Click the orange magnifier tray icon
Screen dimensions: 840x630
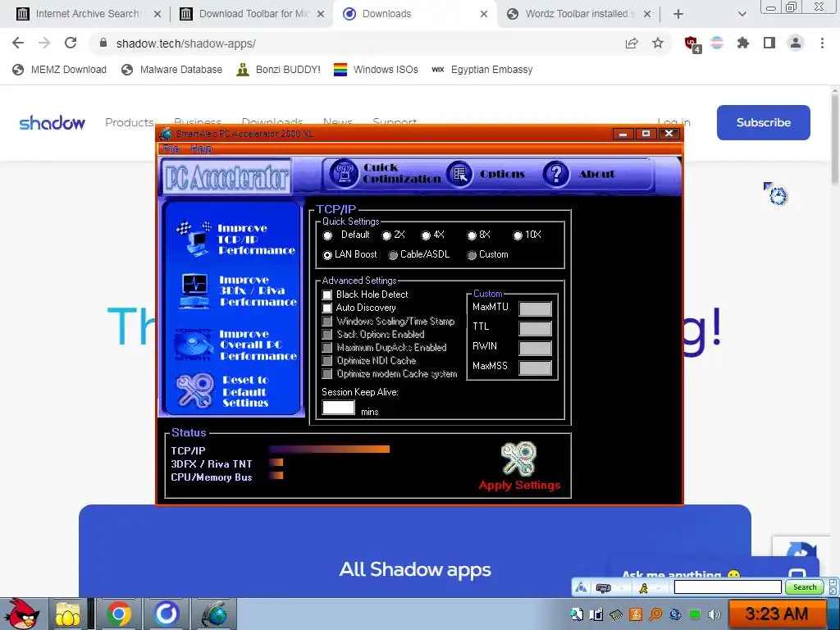pyautogui.click(x=655, y=614)
